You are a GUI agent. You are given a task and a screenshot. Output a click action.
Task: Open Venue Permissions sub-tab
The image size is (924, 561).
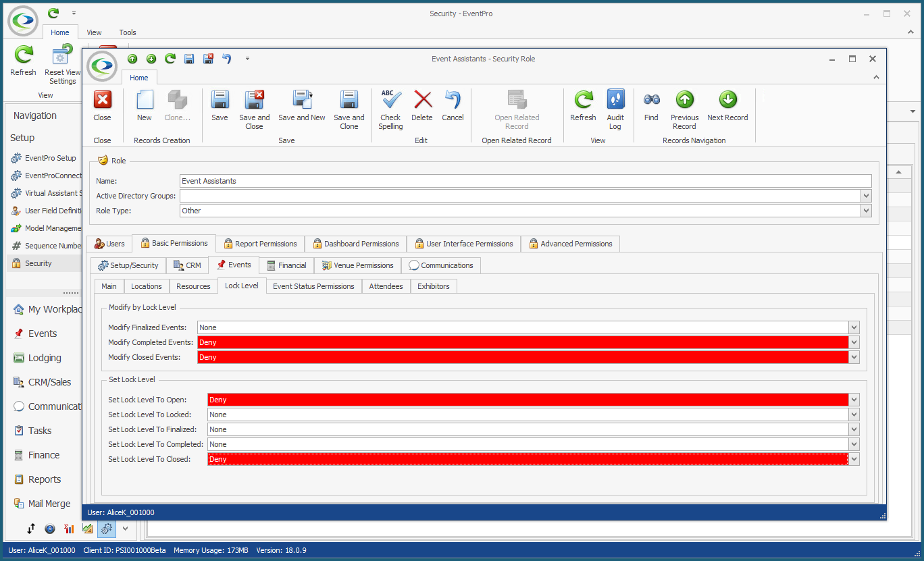click(x=357, y=265)
